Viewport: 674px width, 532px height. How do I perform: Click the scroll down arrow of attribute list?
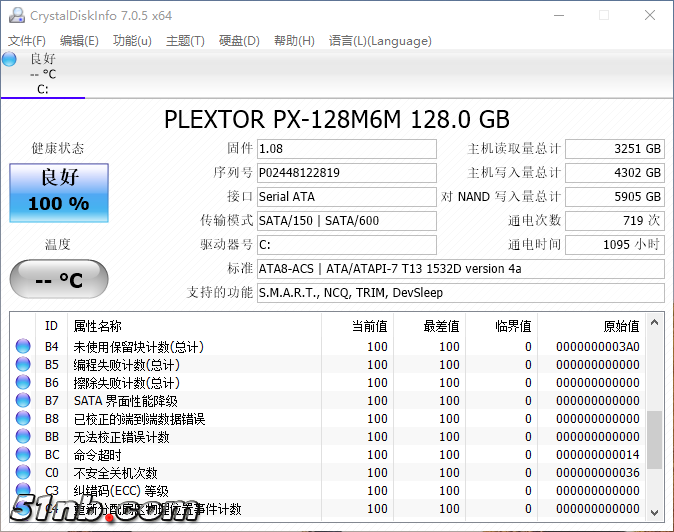655,512
